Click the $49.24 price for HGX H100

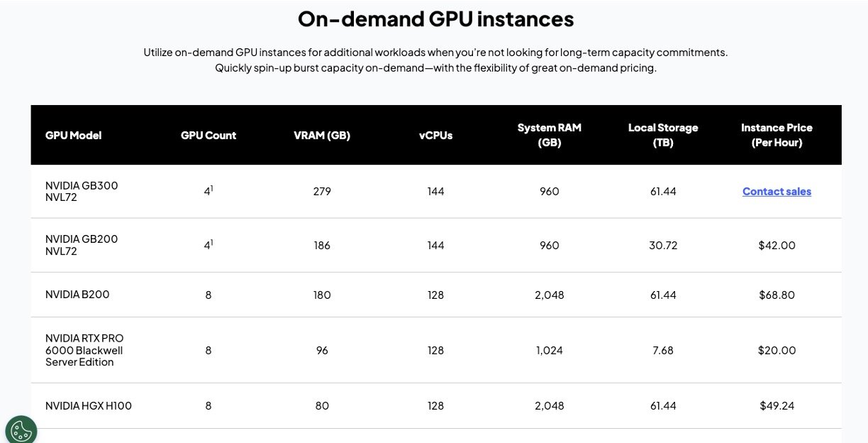click(777, 406)
